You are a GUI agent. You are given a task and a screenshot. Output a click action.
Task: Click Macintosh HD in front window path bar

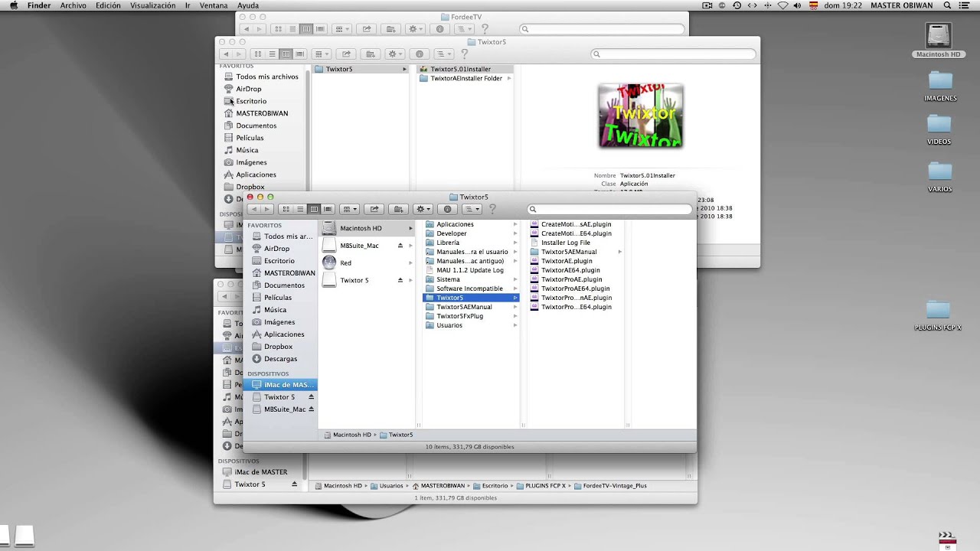point(348,435)
